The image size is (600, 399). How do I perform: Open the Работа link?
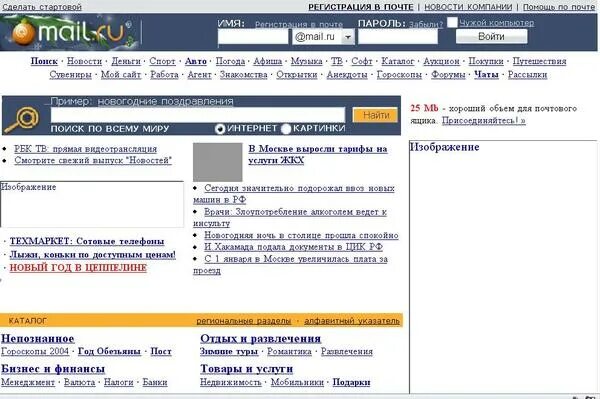pos(164,75)
